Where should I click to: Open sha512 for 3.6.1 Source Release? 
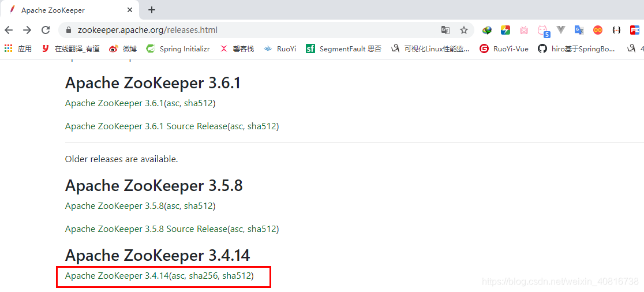point(261,126)
